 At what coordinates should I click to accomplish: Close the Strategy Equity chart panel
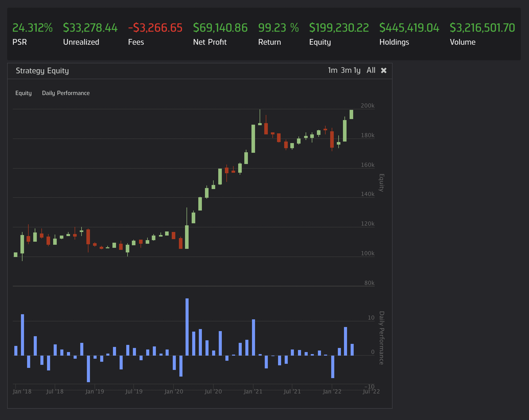click(384, 71)
